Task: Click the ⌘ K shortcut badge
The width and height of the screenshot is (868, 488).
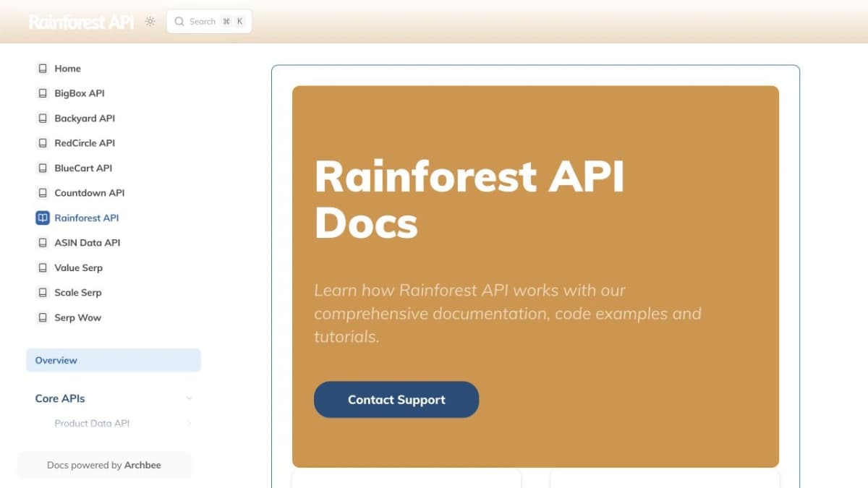Action: (x=233, y=22)
